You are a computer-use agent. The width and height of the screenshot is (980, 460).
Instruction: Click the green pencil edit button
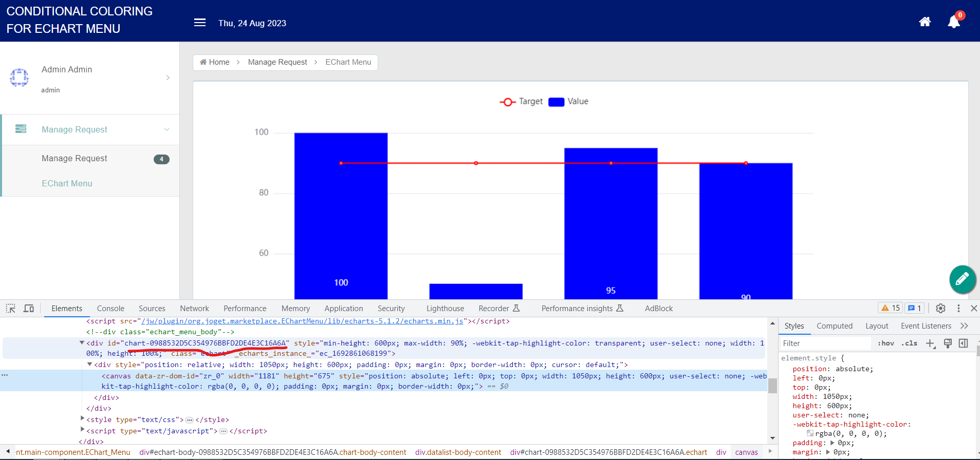tap(962, 279)
